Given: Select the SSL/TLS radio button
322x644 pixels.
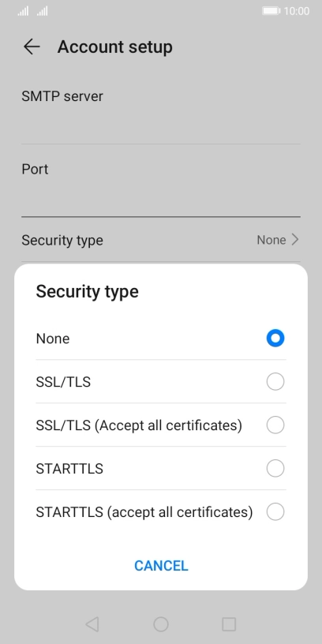Looking at the screenshot, I should click(275, 382).
